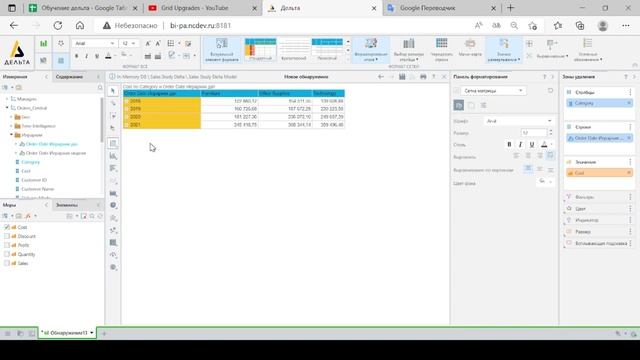The width and height of the screenshot is (640, 360).
Task: Open dimension values dropdown button
Action: 504,50
